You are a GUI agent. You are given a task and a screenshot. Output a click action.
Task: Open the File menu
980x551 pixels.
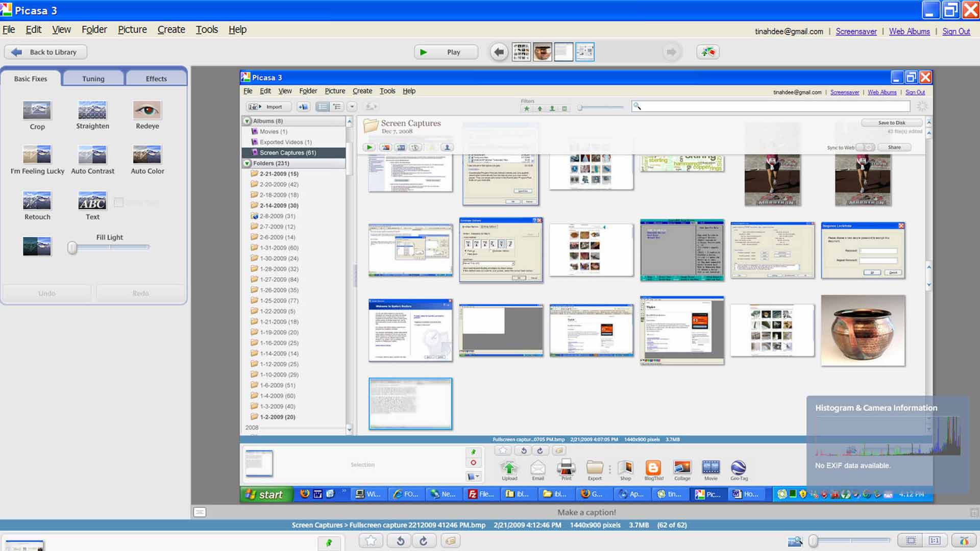tap(9, 30)
